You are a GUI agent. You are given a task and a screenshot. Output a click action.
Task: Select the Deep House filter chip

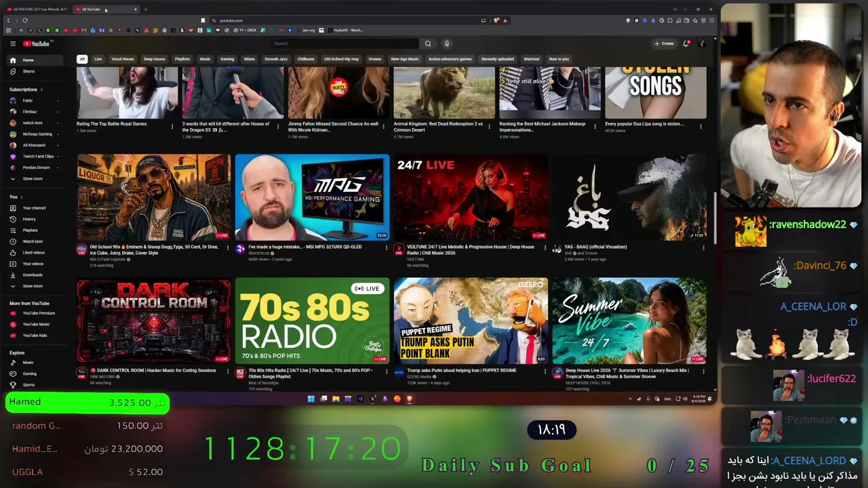[x=155, y=59]
